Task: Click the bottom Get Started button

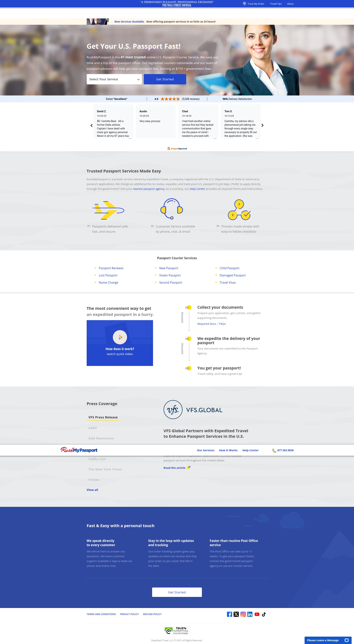Action: coord(177,592)
